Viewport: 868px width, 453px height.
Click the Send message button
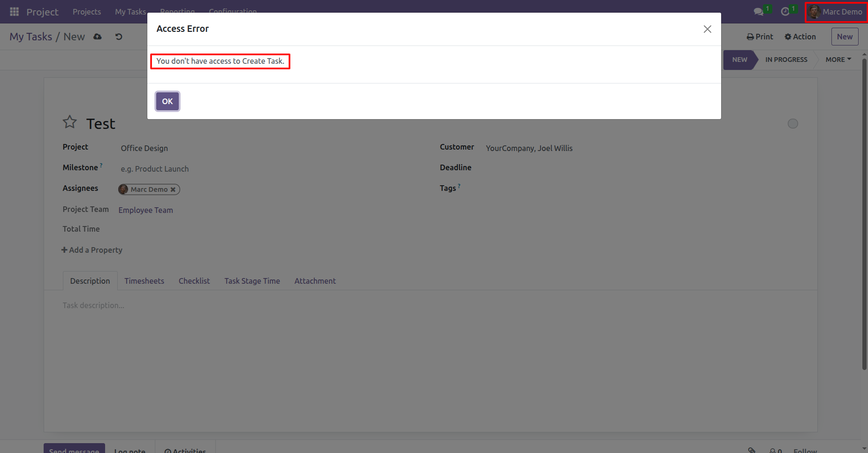(x=74, y=449)
